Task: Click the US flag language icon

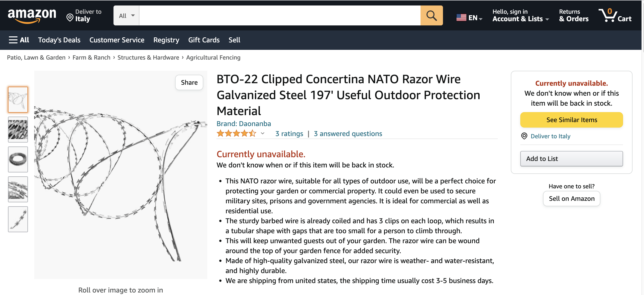Action: point(461,17)
